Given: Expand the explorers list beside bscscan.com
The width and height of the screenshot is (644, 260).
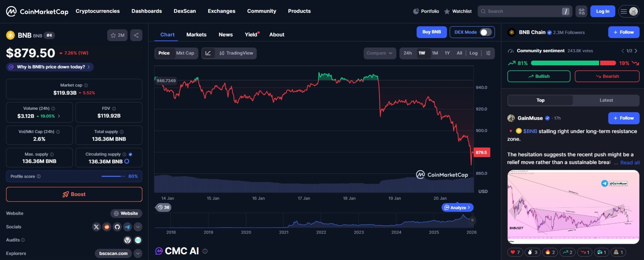Looking at the screenshot, I should (x=138, y=253).
